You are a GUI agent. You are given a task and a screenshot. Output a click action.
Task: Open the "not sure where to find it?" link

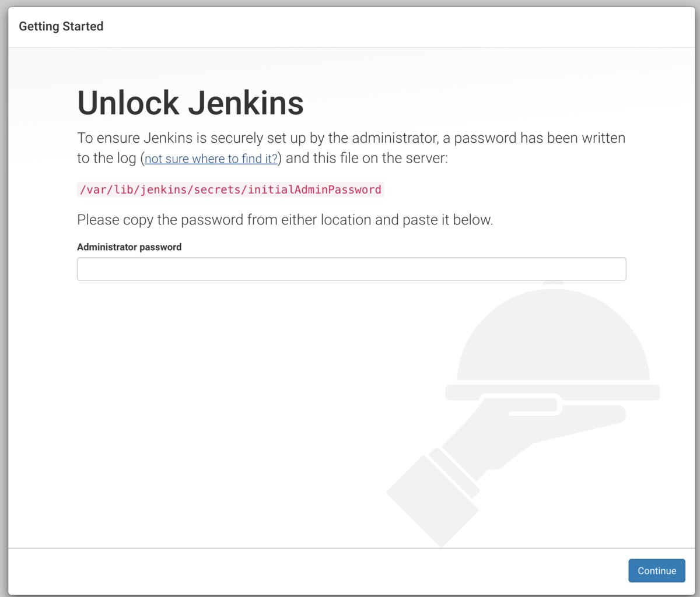[211, 159]
